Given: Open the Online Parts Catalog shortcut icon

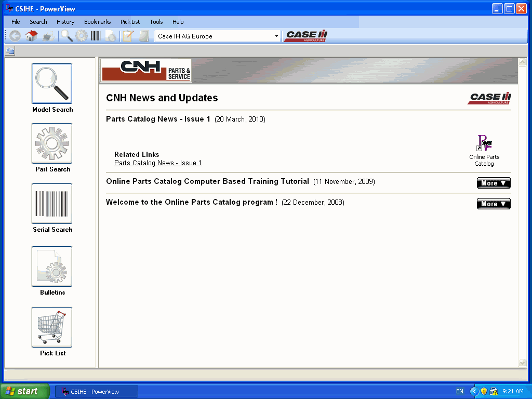Looking at the screenshot, I should pyautogui.click(x=484, y=143).
